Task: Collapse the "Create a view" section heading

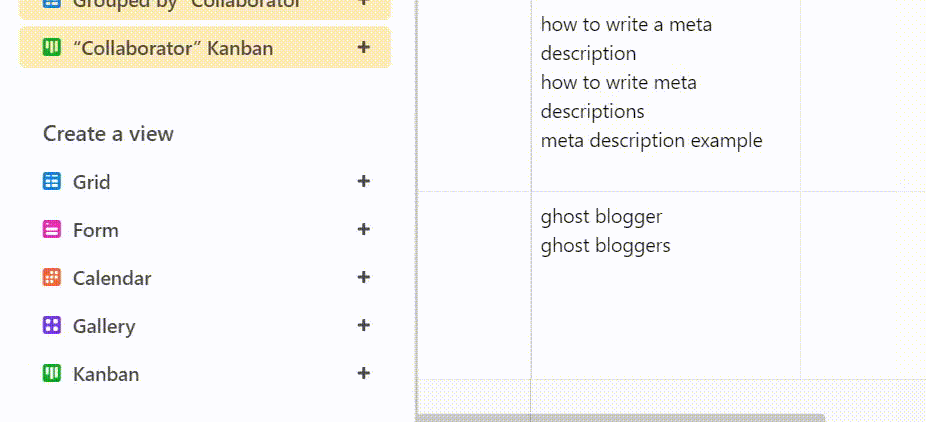Action: pos(108,134)
